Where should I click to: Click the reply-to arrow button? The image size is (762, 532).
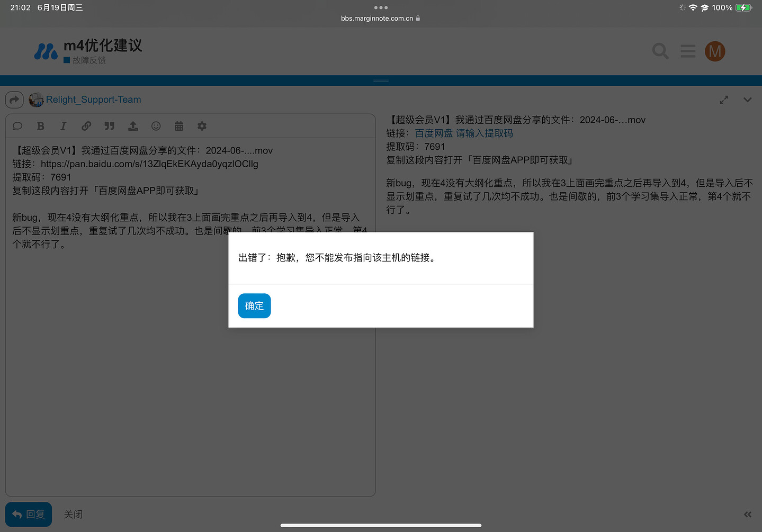point(14,100)
